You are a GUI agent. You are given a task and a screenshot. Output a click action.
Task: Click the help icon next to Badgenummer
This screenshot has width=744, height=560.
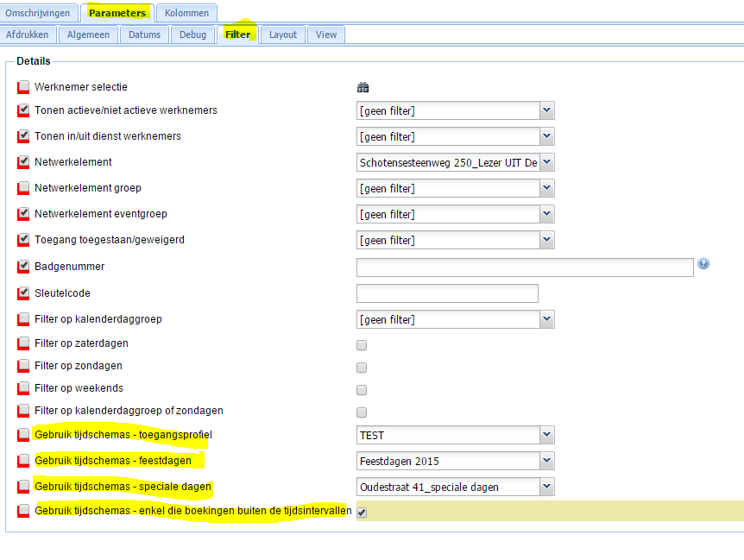click(x=703, y=264)
